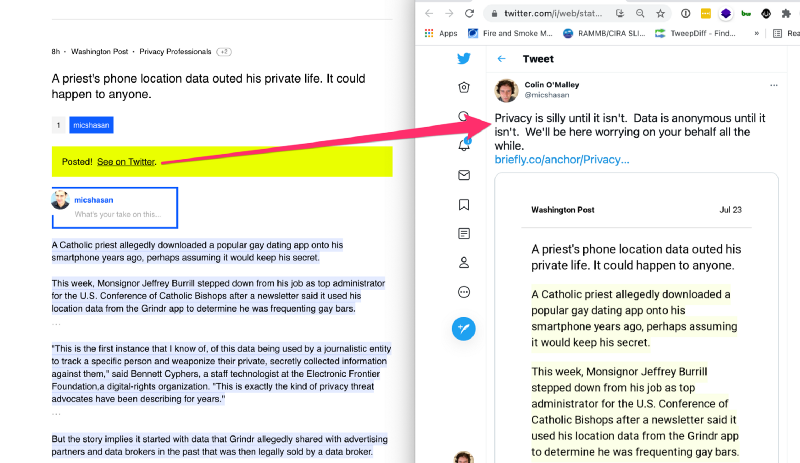The width and height of the screenshot is (800, 463).
Task: Click the 'Privacy Professionals' topic label
Action: 175,52
